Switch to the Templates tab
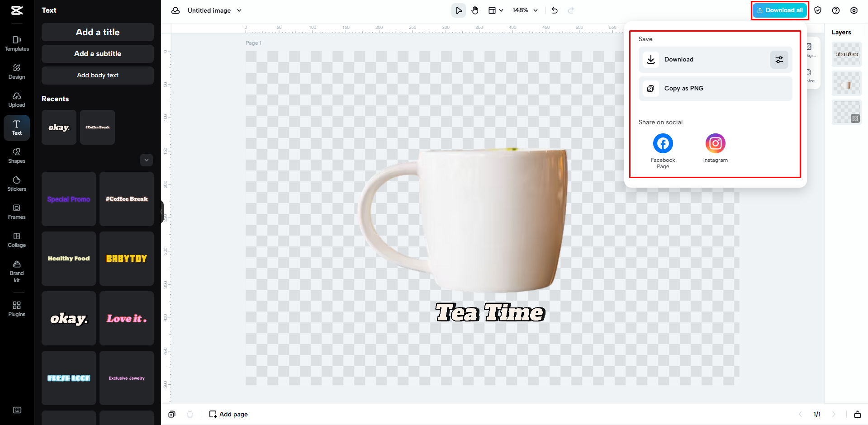 tap(16, 44)
